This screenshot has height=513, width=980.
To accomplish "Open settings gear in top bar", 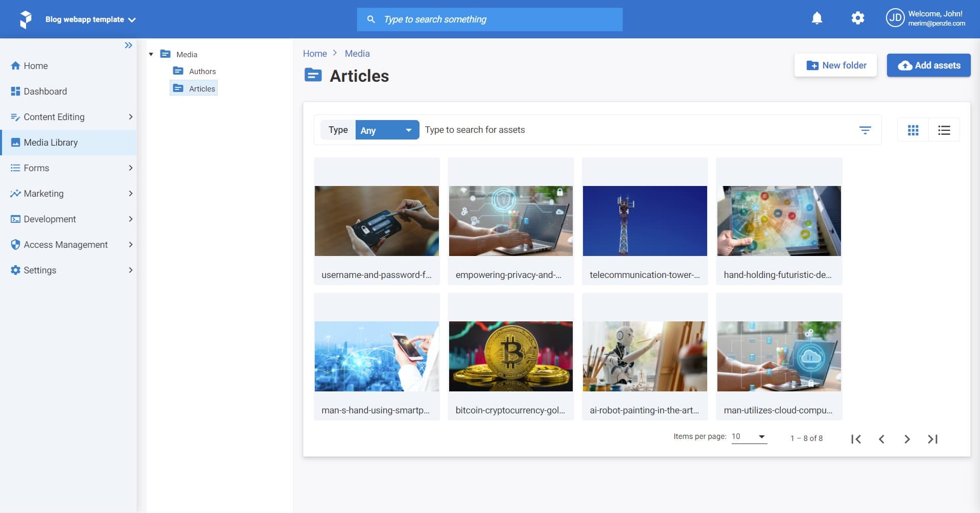I will pos(857,18).
